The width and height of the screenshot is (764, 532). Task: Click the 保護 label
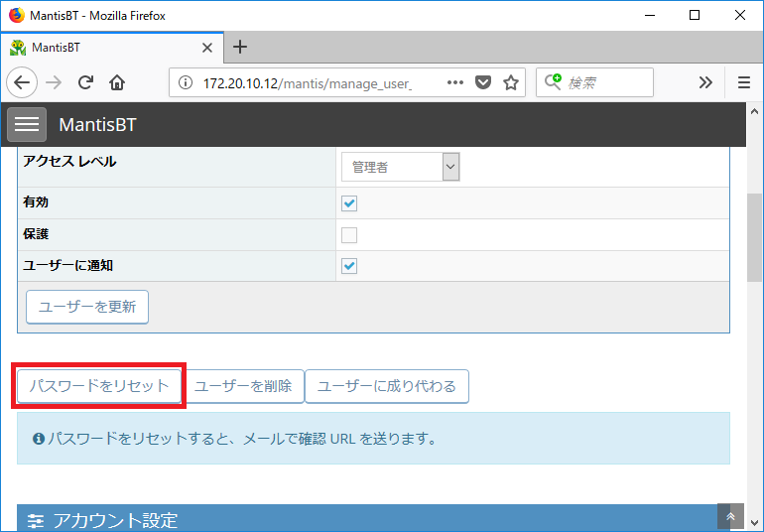click(36, 234)
